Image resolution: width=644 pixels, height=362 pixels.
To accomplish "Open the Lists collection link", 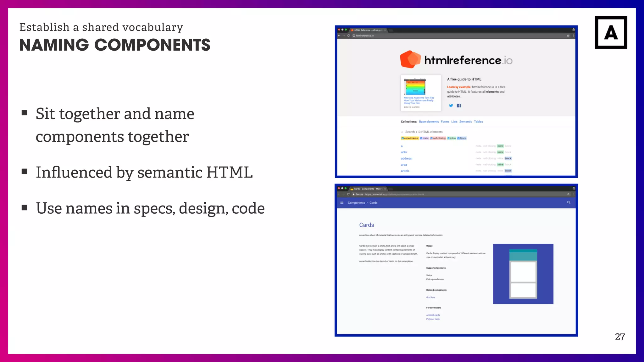I will pos(454,122).
